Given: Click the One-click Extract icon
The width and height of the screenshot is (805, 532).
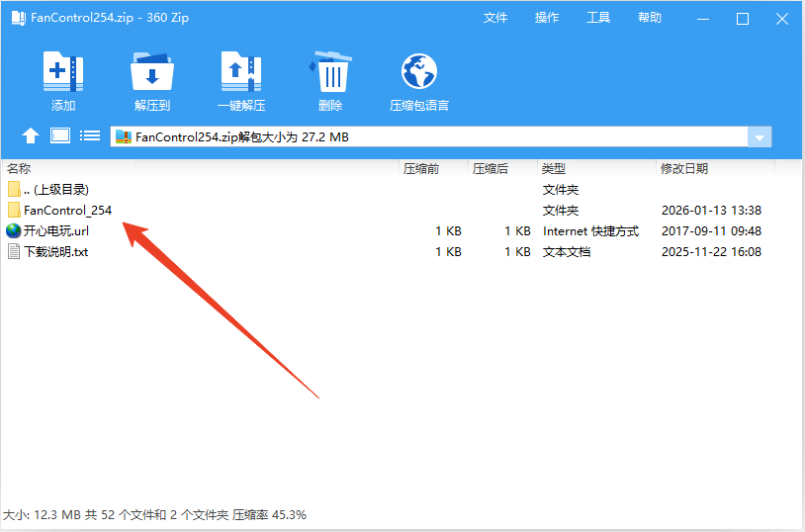Looking at the screenshot, I should pyautogui.click(x=240, y=72).
